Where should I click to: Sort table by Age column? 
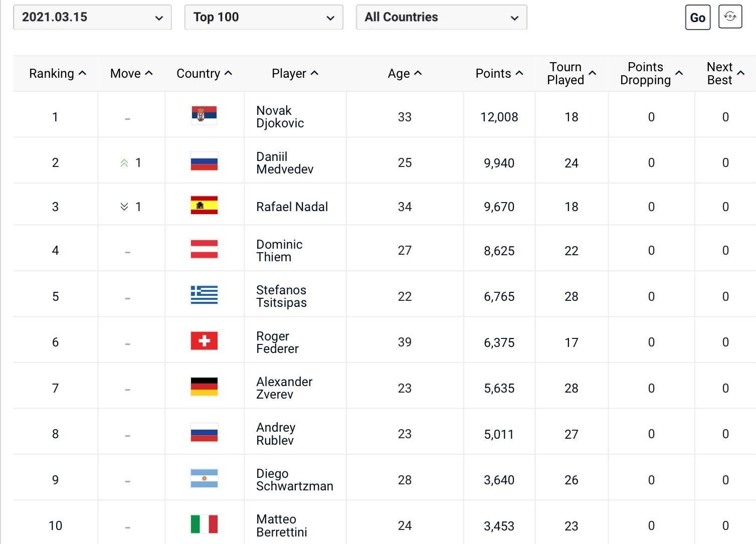coord(404,74)
